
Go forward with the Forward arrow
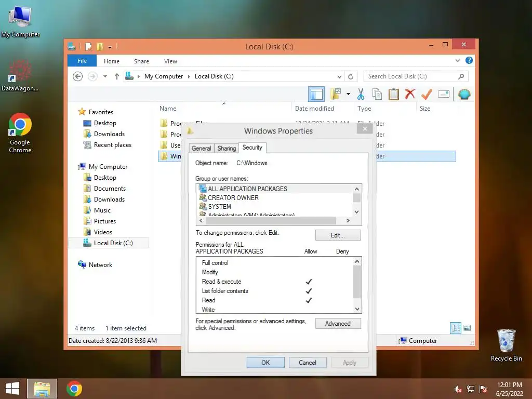point(92,76)
